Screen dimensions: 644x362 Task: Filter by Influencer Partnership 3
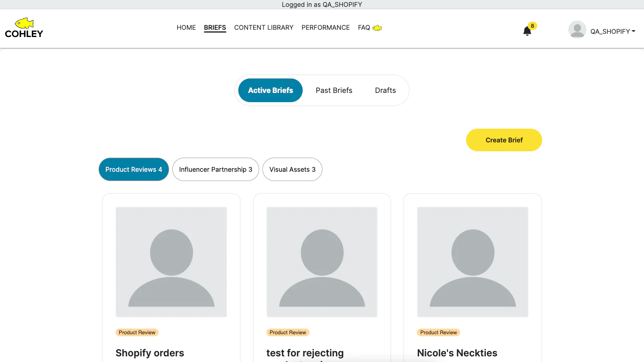click(216, 169)
